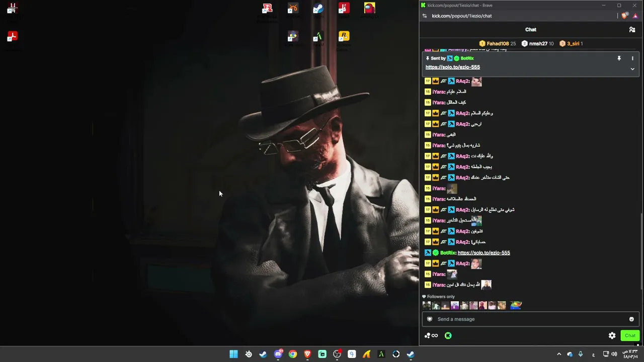This screenshot has height=362, width=644.
Task: Click the Send a message field
Action: (530, 319)
